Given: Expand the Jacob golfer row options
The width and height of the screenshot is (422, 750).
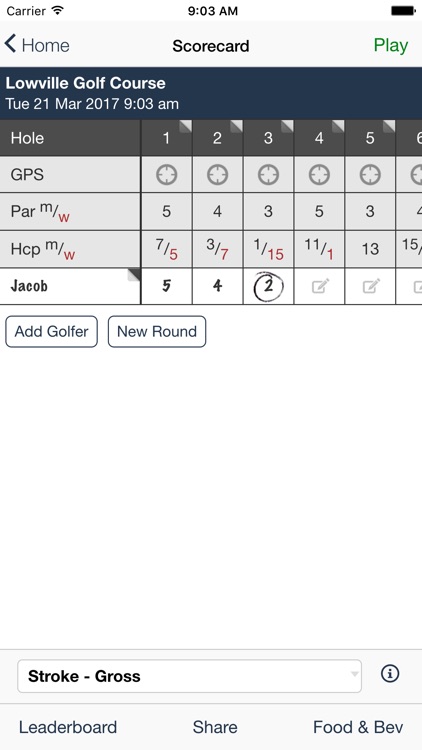Looking at the screenshot, I should [134, 274].
